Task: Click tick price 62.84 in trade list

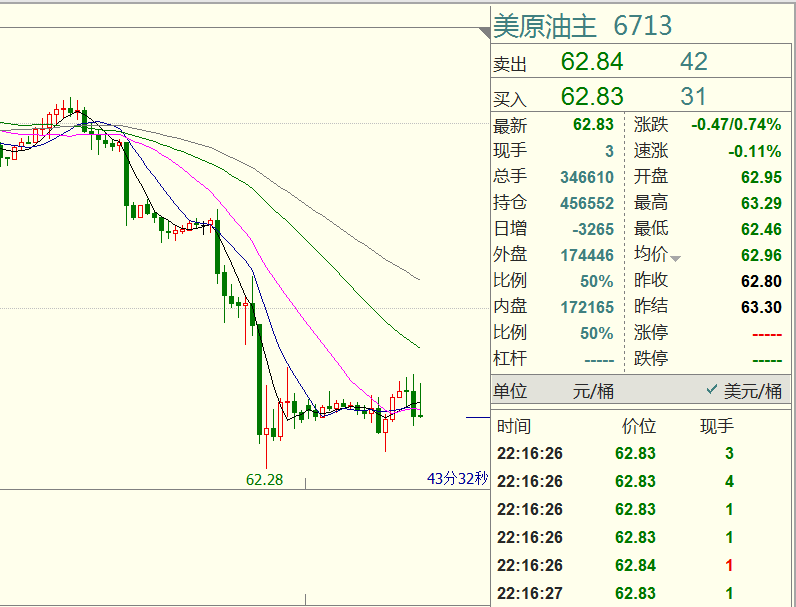Action: tap(635, 565)
